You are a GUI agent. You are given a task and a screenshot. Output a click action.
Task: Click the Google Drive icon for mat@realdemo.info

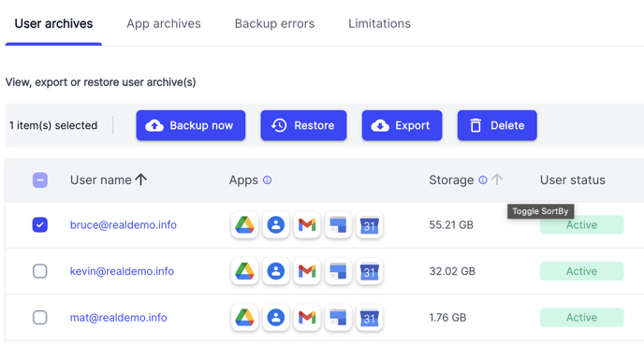point(244,317)
